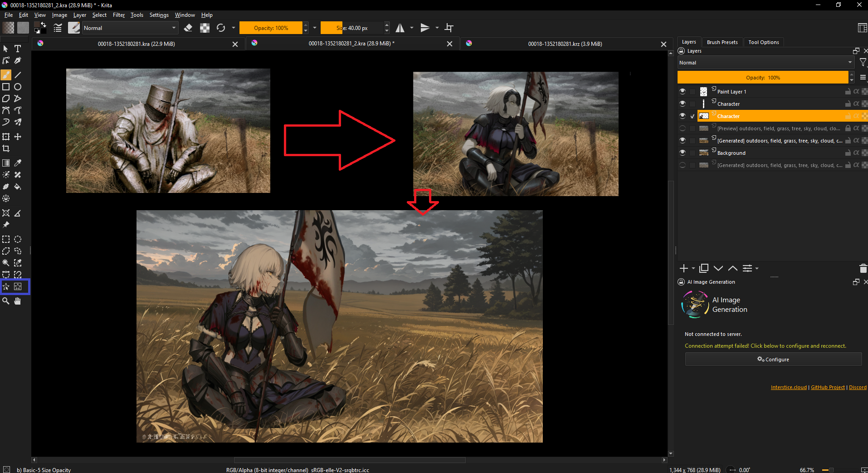
Task: Select the Elliptical Selection tool
Action: [x=18, y=239]
